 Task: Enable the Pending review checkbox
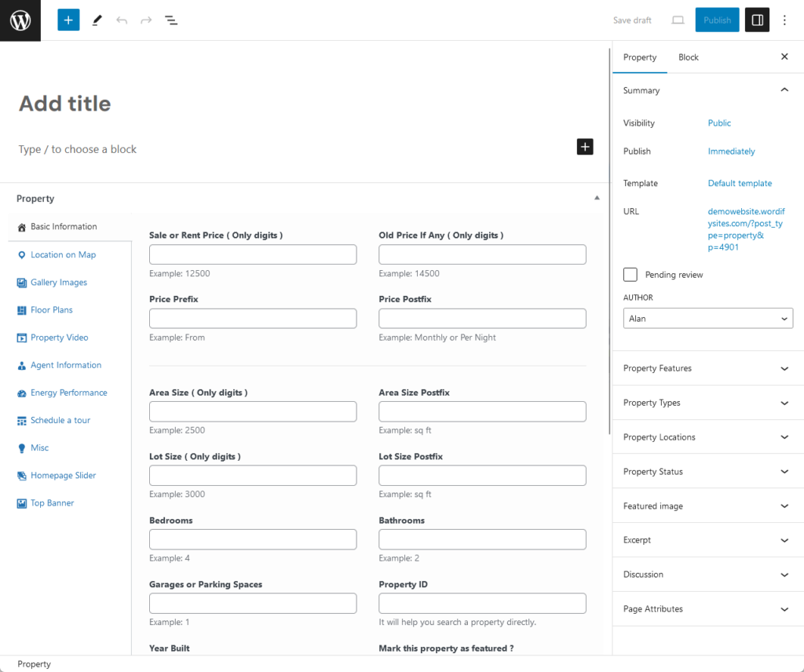coord(630,275)
